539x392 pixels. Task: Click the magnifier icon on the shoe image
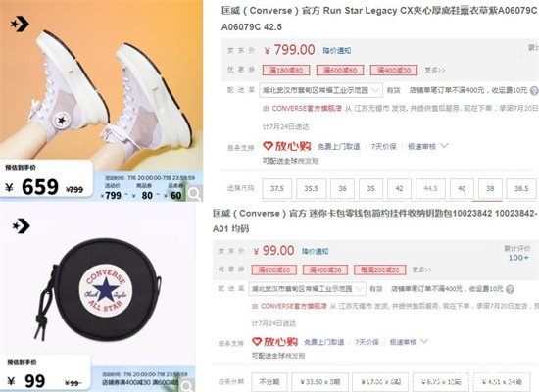click(195, 194)
